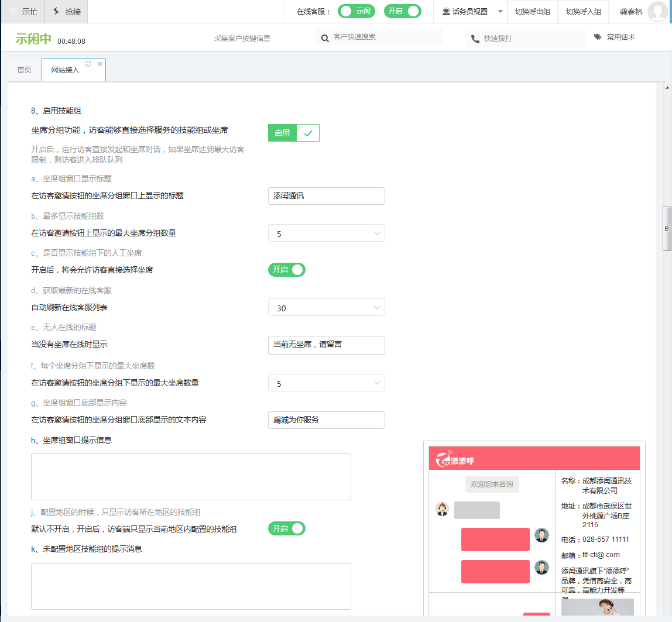The height and width of the screenshot is (622, 672).
Task: Click the grey message bubble in preview
Action: point(477,510)
